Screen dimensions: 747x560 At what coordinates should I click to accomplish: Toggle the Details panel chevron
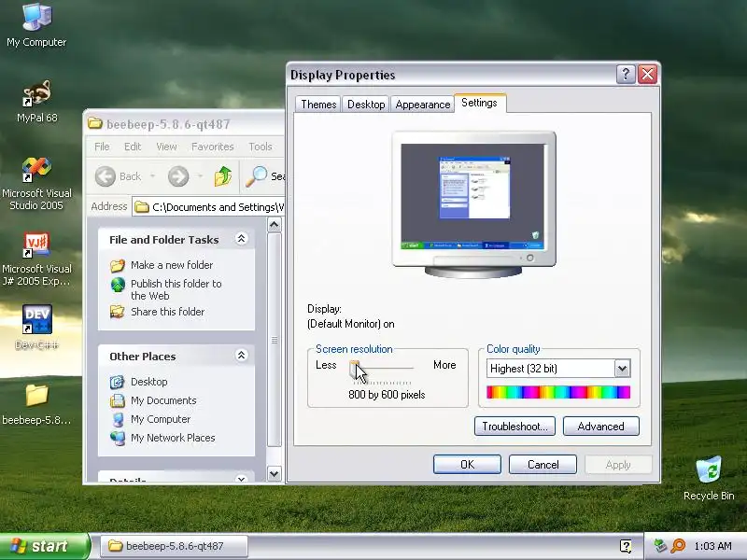(242, 478)
